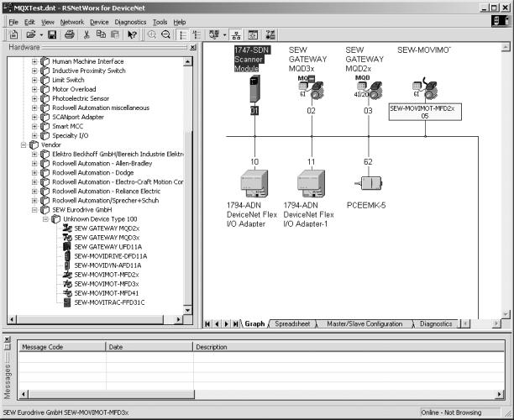This screenshot has height=420, width=514.
Task: Switch to the Spreadsheet tab
Action: (x=292, y=324)
